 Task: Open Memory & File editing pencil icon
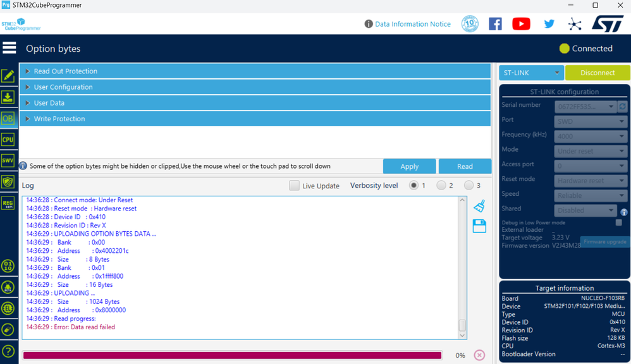tap(8, 76)
